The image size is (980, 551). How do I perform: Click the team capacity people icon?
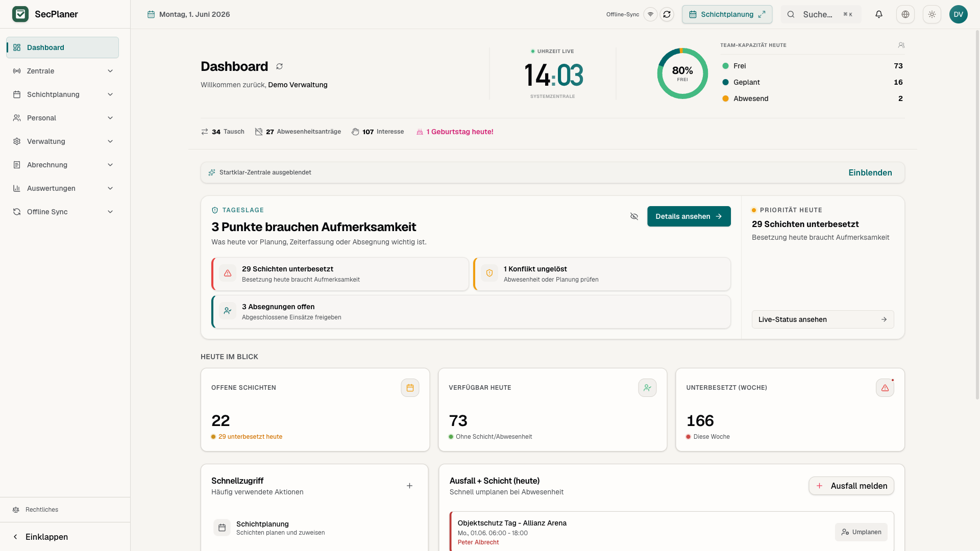[x=901, y=45]
